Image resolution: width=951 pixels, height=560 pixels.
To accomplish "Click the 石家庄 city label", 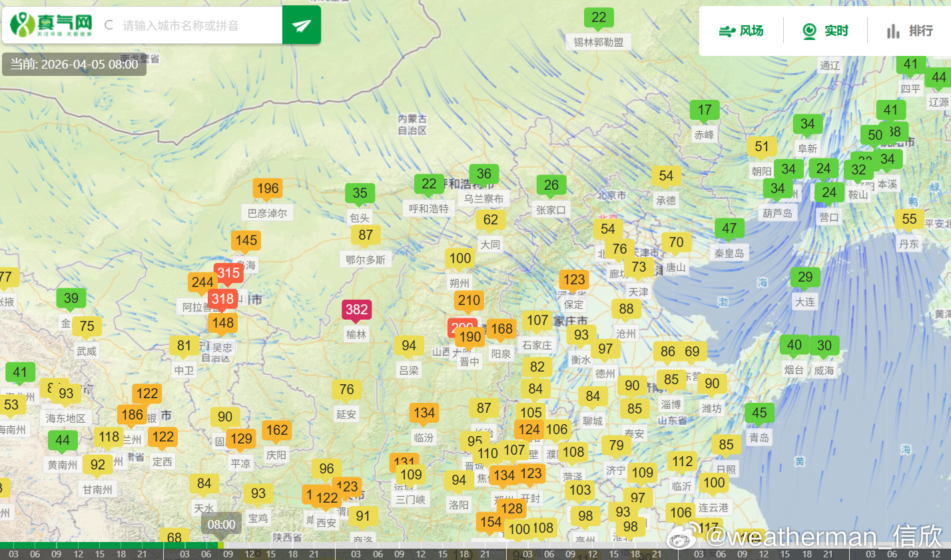I will (537, 345).
